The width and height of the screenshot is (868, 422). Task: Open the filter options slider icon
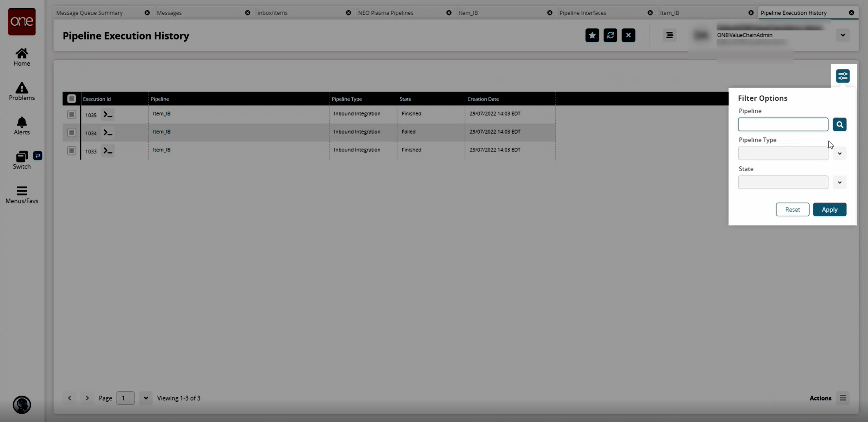coord(842,76)
